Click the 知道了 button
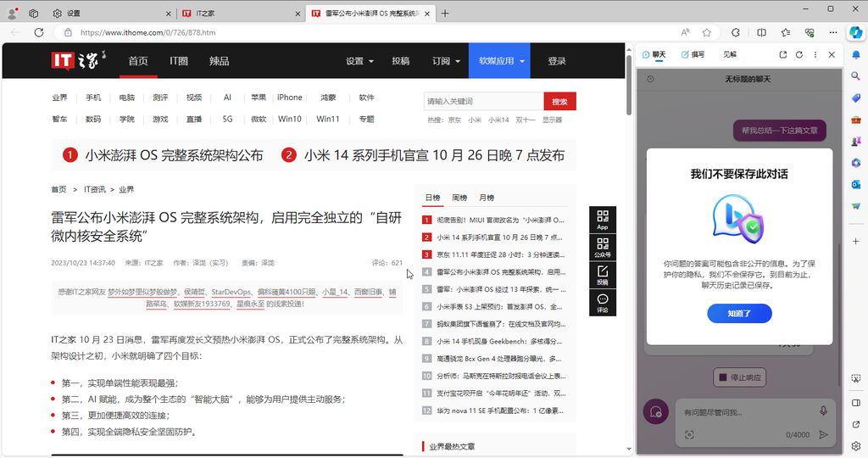 click(739, 314)
